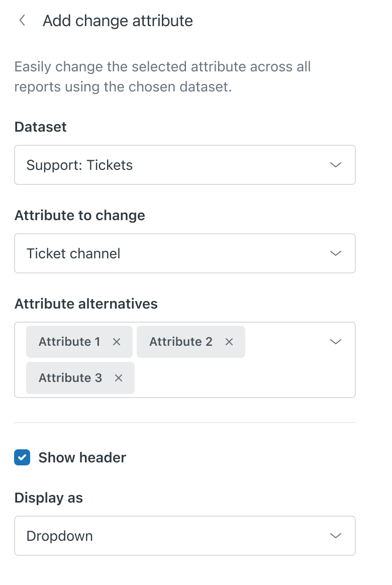Uncheck the Show header checkbox
This screenshot has height=585, width=392.
click(22, 457)
